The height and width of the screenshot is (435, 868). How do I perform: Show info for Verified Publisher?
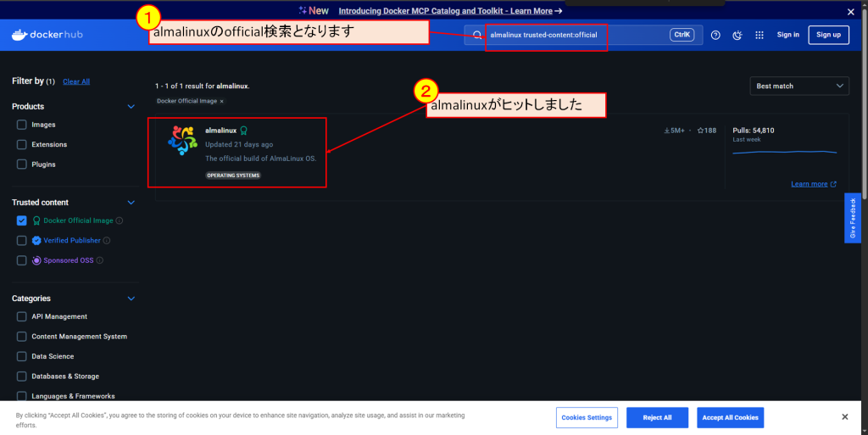[x=107, y=240]
